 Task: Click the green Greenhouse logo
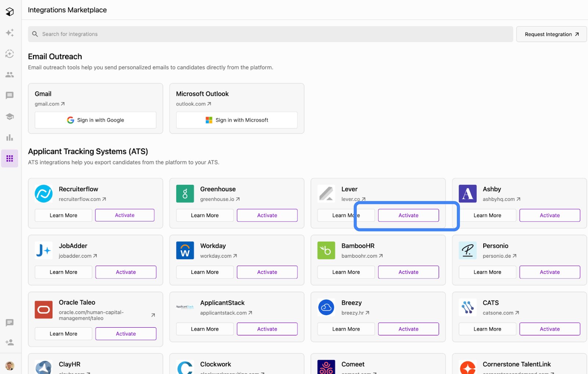[x=185, y=194]
